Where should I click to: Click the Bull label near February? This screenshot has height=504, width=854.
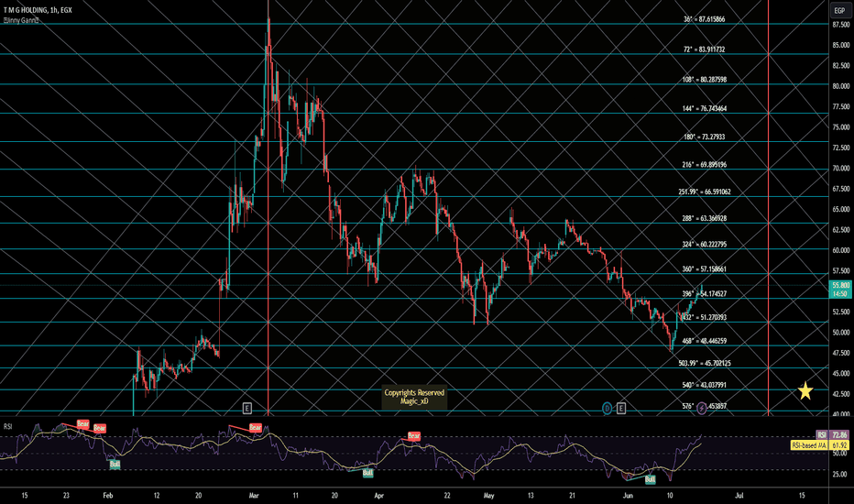click(x=115, y=465)
